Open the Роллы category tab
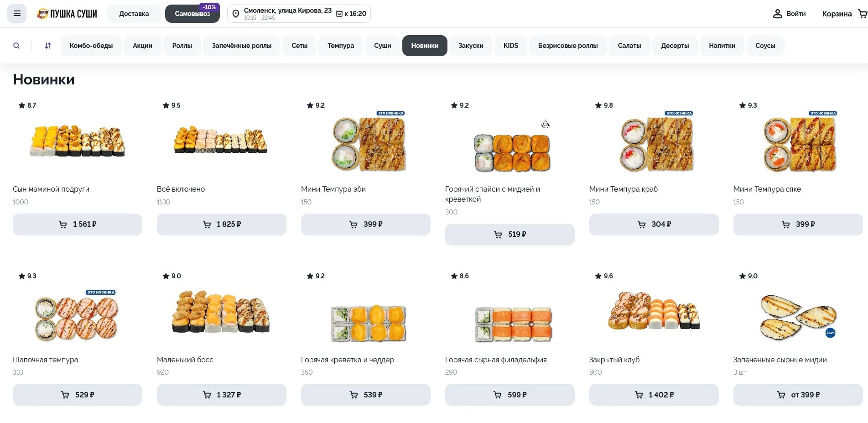Screen dimensions: 868x423 pos(182,46)
